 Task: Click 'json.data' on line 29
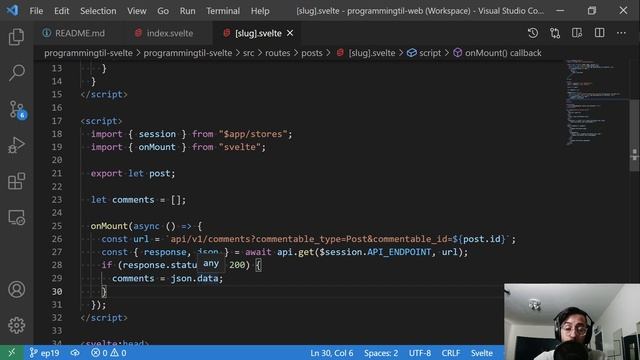point(194,278)
